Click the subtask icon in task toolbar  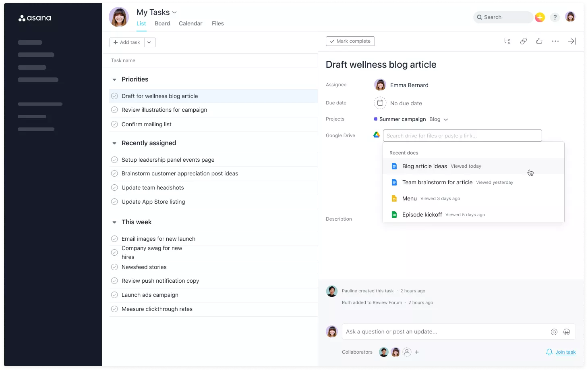[507, 41]
